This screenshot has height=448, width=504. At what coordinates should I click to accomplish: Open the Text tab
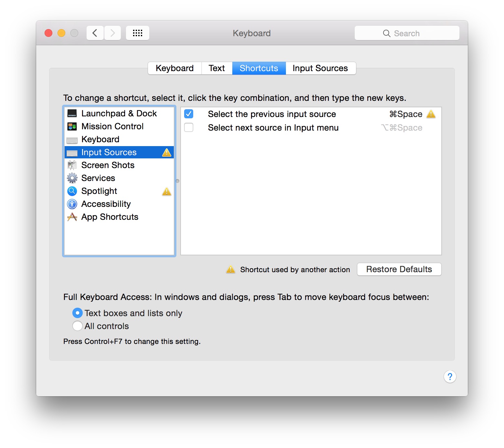pyautogui.click(x=216, y=68)
